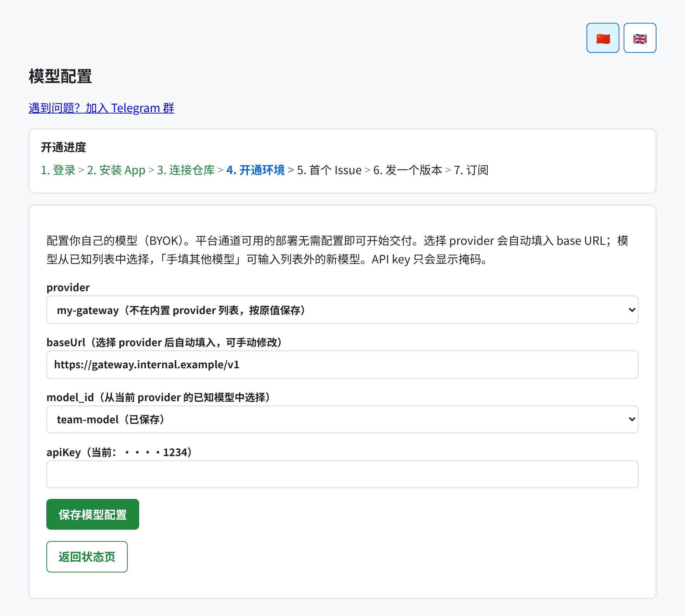Click progress step 1. 登录
Image resolution: width=685 pixels, height=616 pixels.
coord(58,170)
